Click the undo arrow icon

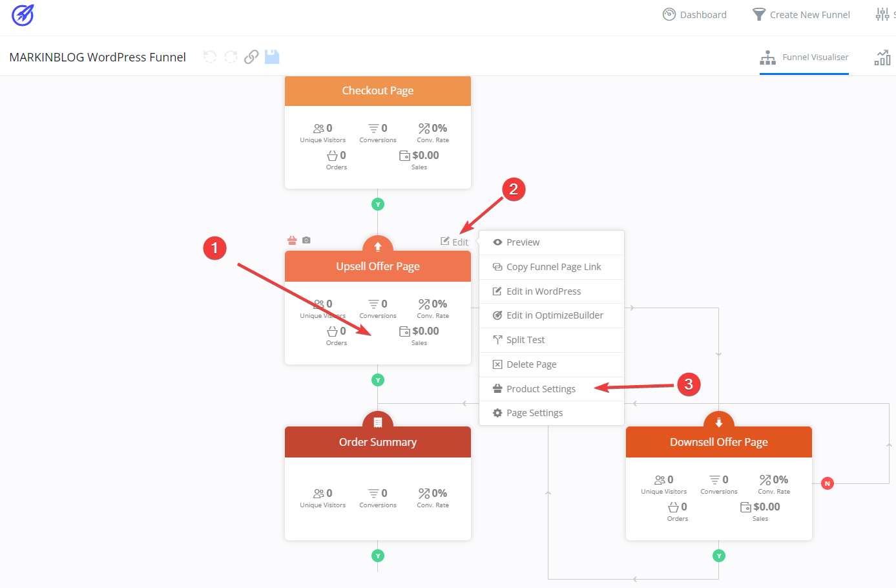pos(210,57)
